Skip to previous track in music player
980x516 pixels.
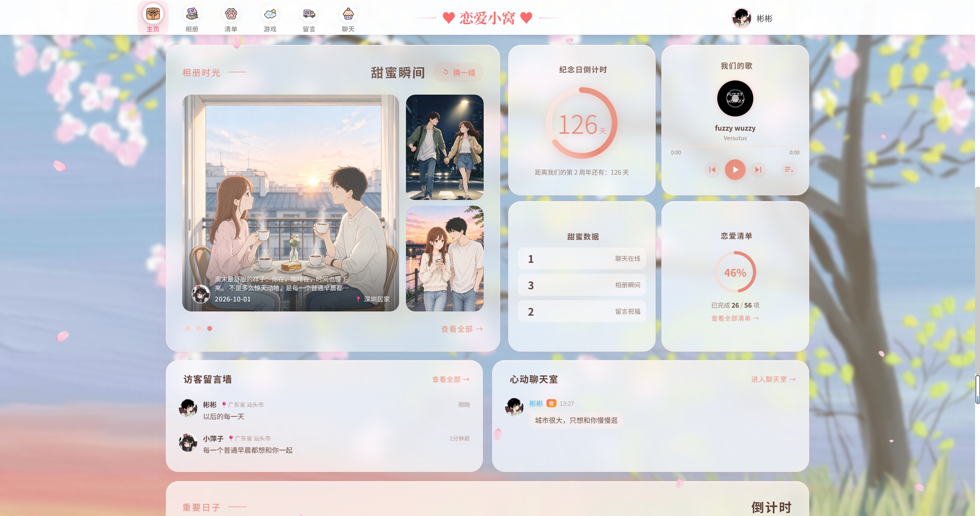712,169
